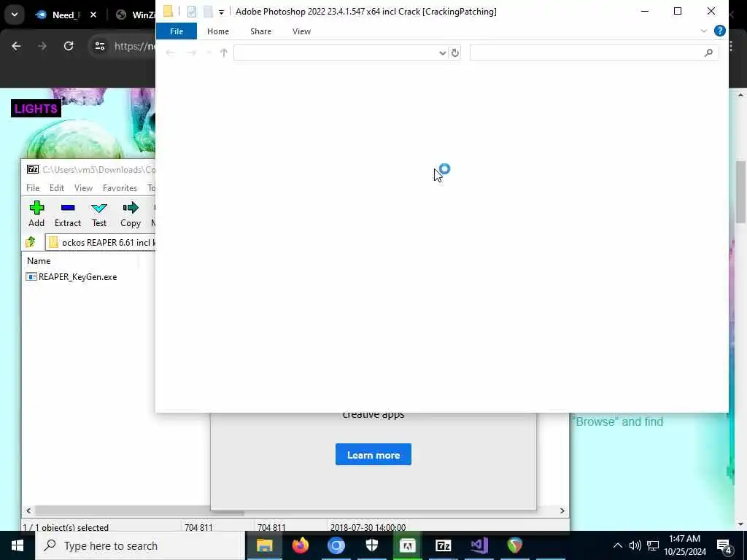The width and height of the screenshot is (747, 560).
Task: Click the Learn more button
Action: 373,455
